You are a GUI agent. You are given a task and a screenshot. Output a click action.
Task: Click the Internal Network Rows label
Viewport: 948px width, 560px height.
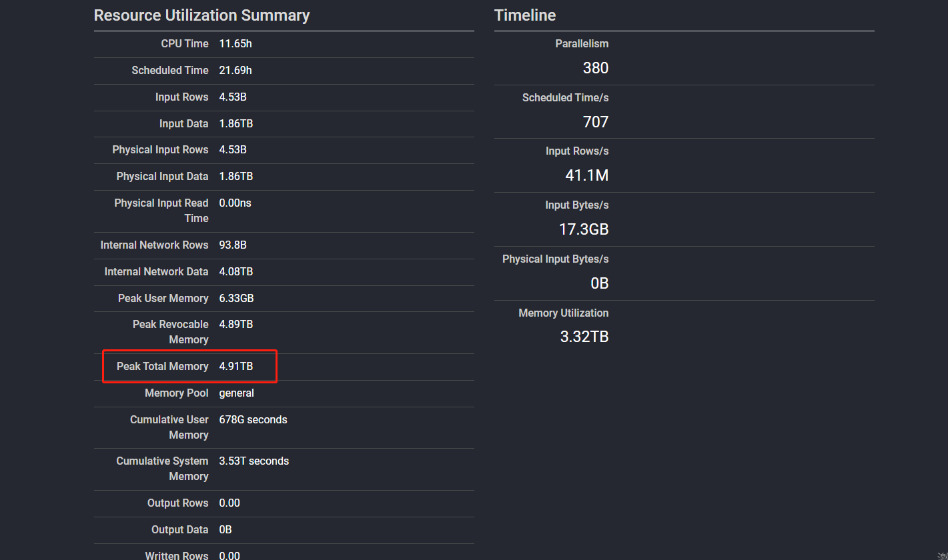click(x=155, y=245)
